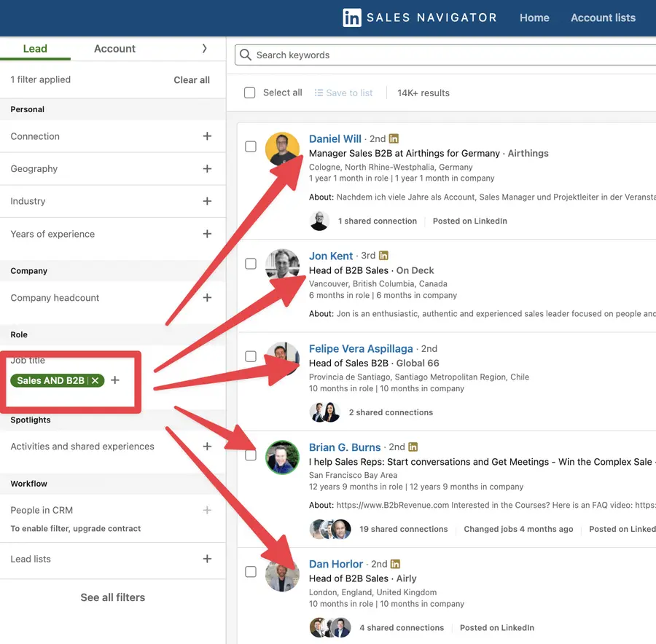Click the Save to list icon
Screen dimensions: 656x644
point(320,93)
